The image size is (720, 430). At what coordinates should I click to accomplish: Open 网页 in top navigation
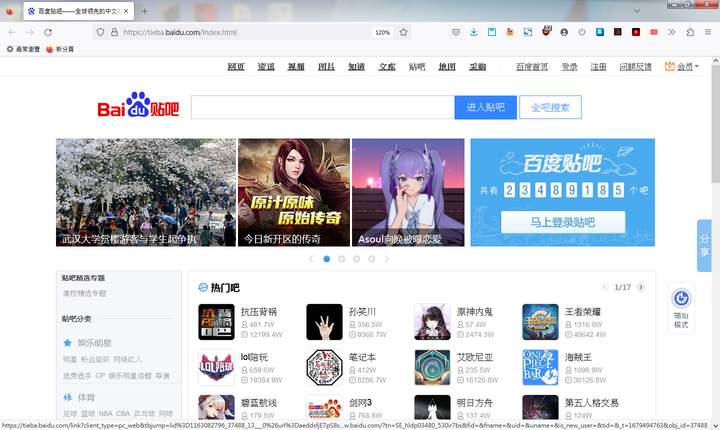pos(236,67)
